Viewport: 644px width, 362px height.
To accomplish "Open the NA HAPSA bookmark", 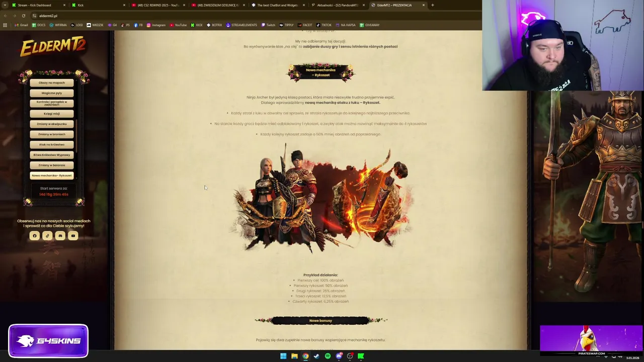I will (345, 25).
